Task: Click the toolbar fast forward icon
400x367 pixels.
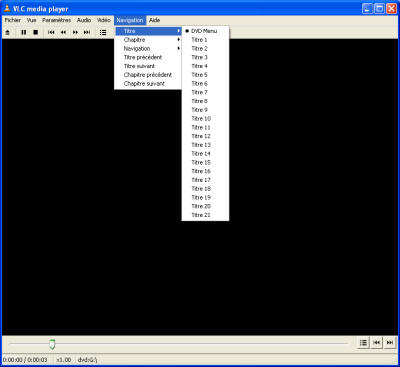Action: coord(75,32)
